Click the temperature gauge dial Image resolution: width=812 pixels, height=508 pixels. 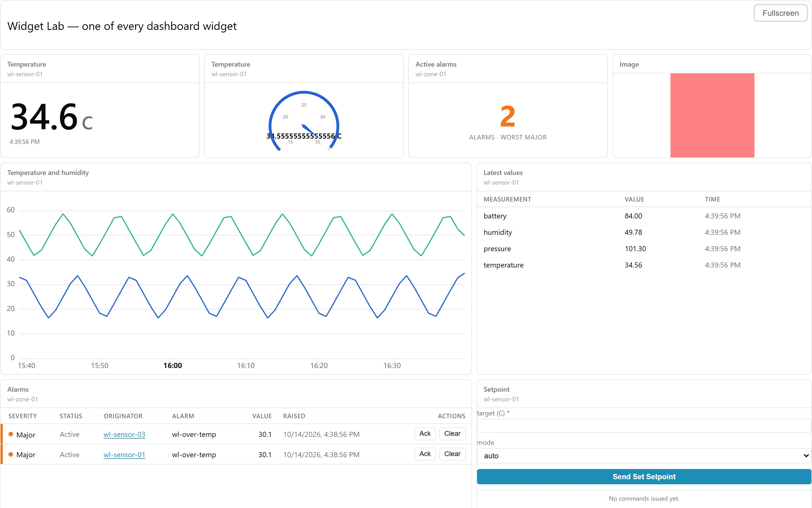pyautogui.click(x=304, y=121)
